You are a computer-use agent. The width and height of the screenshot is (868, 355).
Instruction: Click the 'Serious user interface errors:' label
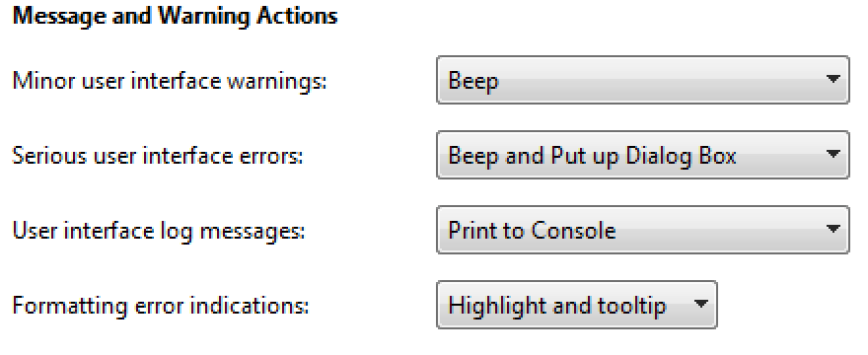[158, 156]
